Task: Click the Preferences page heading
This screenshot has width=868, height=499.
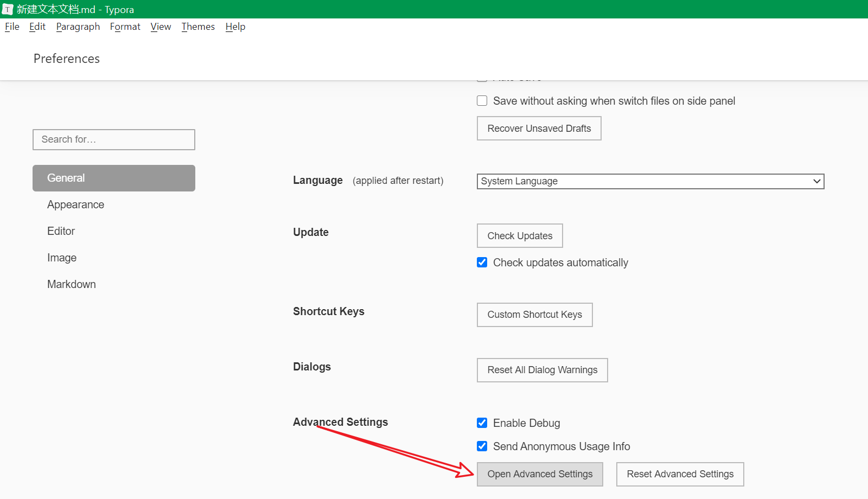Action: click(x=67, y=59)
